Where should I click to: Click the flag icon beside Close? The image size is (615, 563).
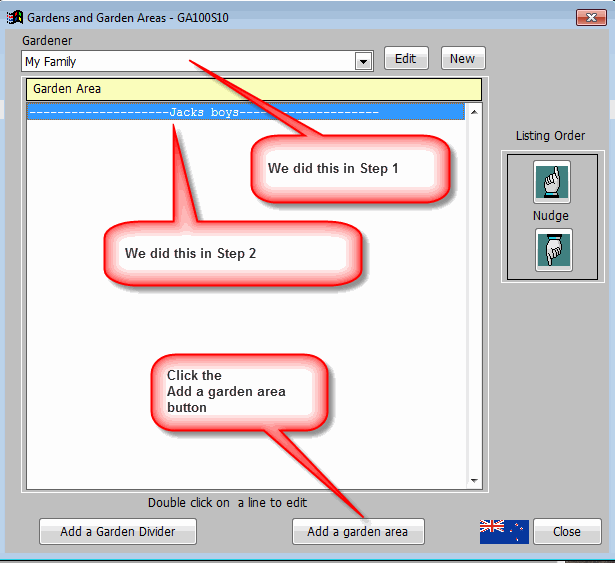tap(504, 532)
